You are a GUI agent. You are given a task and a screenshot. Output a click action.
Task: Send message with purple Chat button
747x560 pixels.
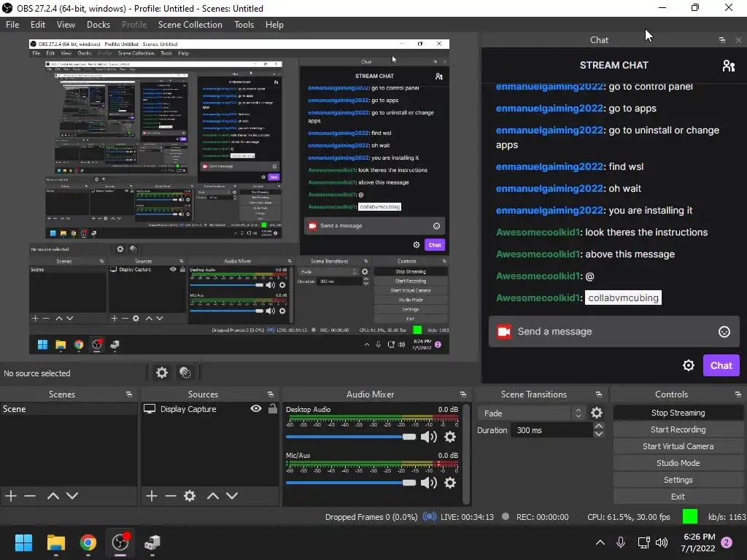pyautogui.click(x=721, y=365)
